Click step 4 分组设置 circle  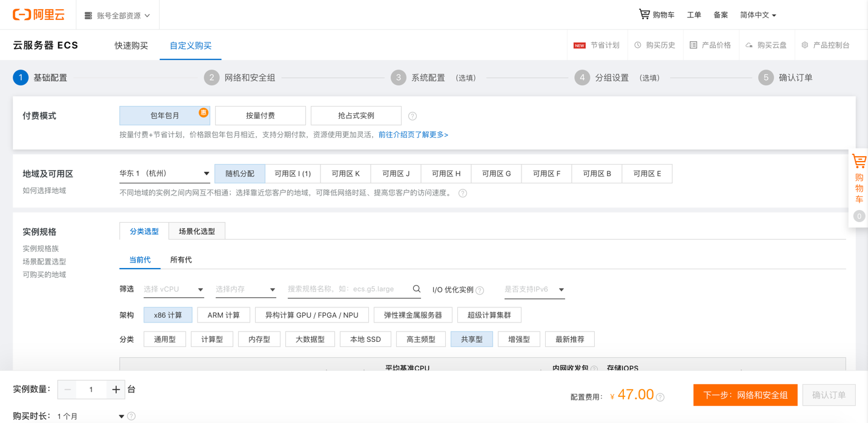coord(582,77)
